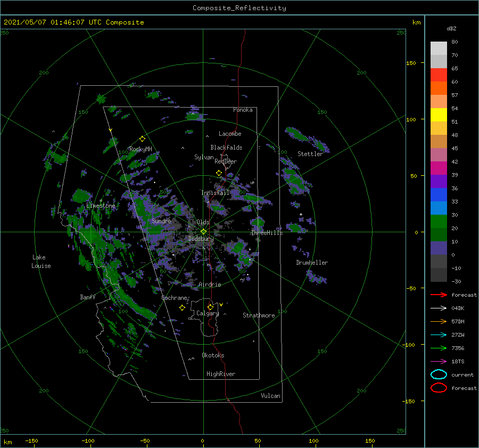Click the Olds city label

(x=203, y=222)
